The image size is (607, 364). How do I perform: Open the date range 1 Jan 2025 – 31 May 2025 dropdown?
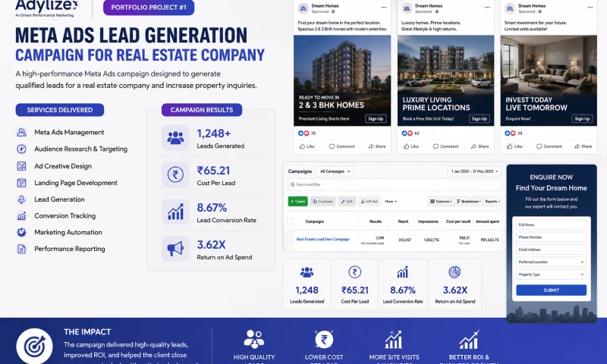coord(474,171)
